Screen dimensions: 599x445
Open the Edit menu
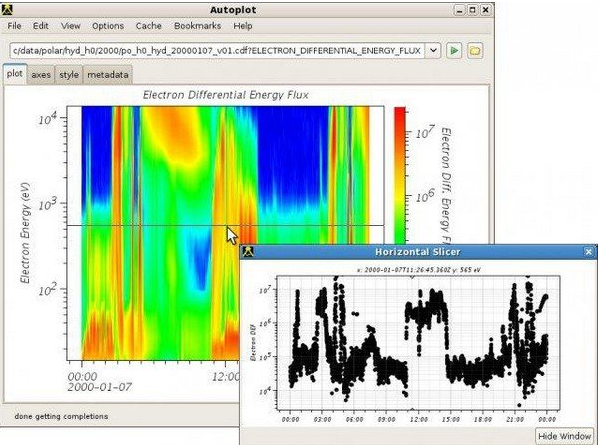(x=40, y=26)
